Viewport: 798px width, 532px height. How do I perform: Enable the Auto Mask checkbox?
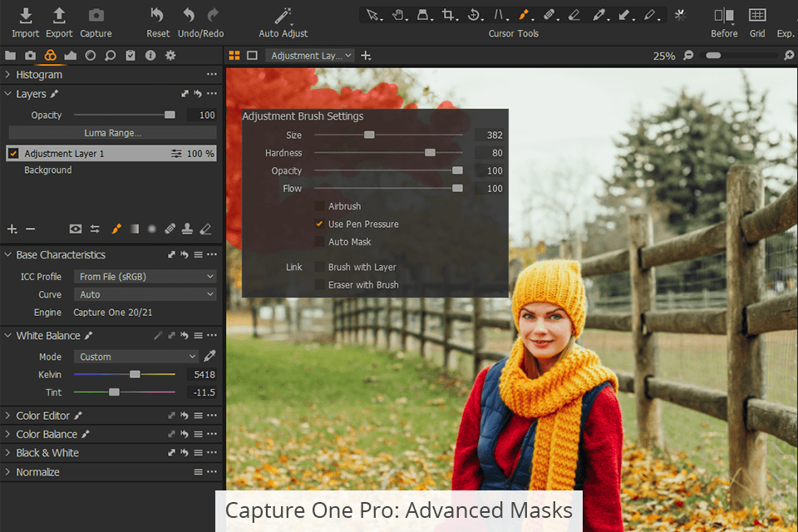[x=319, y=242]
